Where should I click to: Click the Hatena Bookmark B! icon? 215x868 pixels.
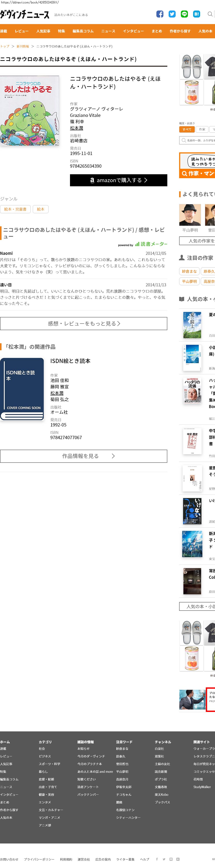[196, 14]
